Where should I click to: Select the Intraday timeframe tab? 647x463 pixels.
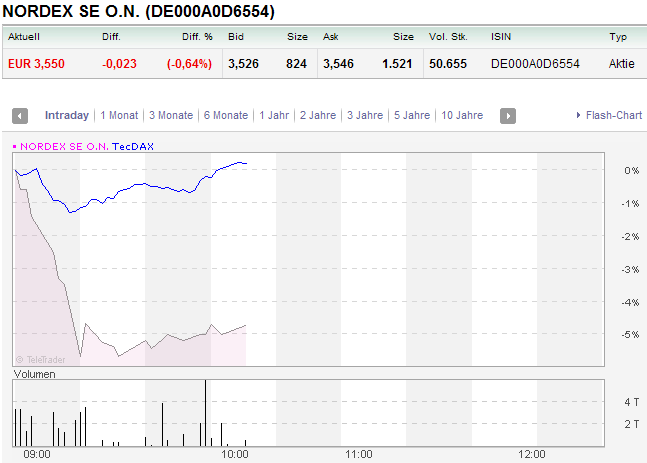pos(67,115)
